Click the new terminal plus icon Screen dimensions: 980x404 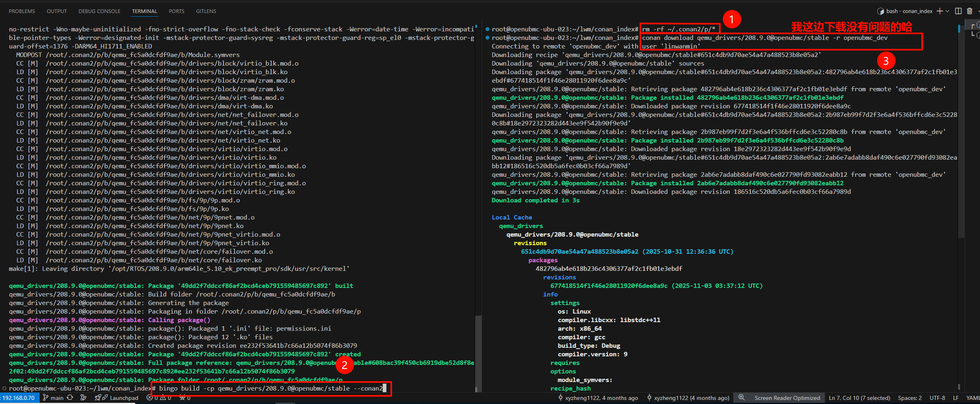pos(940,11)
